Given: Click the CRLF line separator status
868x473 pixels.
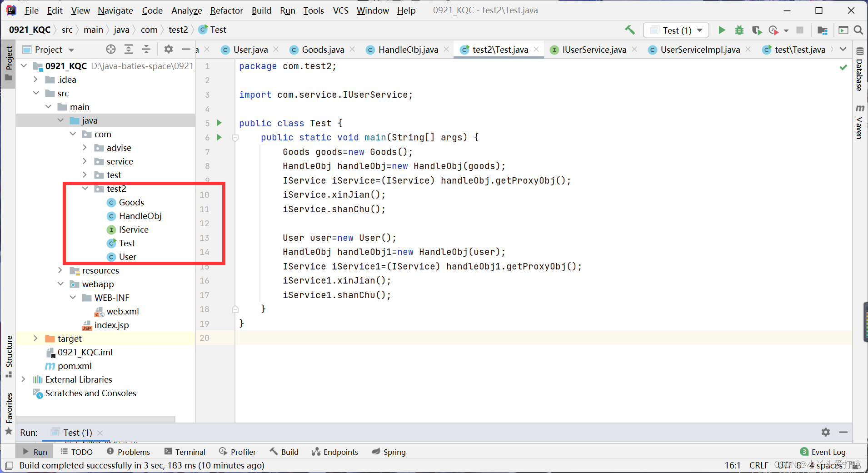Looking at the screenshot, I should 758,465.
